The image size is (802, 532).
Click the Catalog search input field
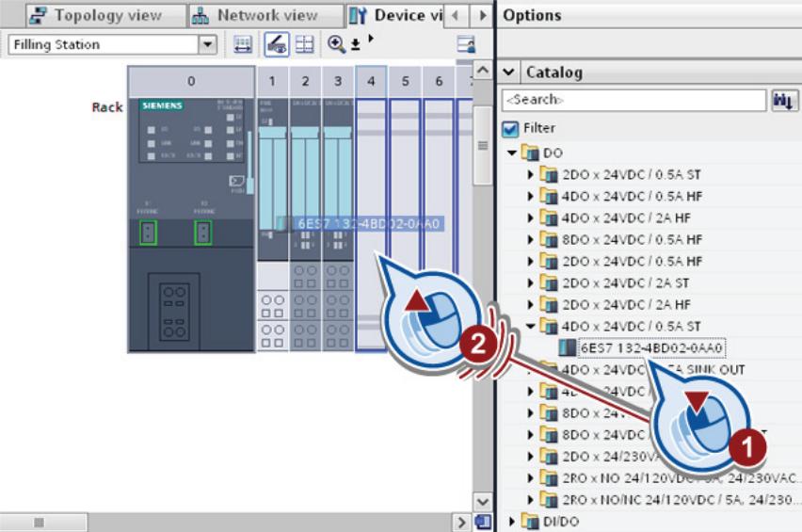pyautogui.click(x=634, y=100)
